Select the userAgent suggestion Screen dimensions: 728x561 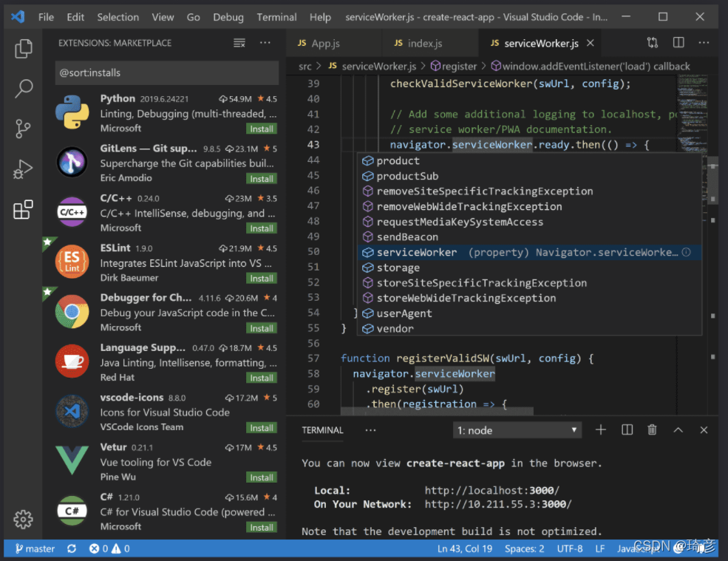point(529,313)
